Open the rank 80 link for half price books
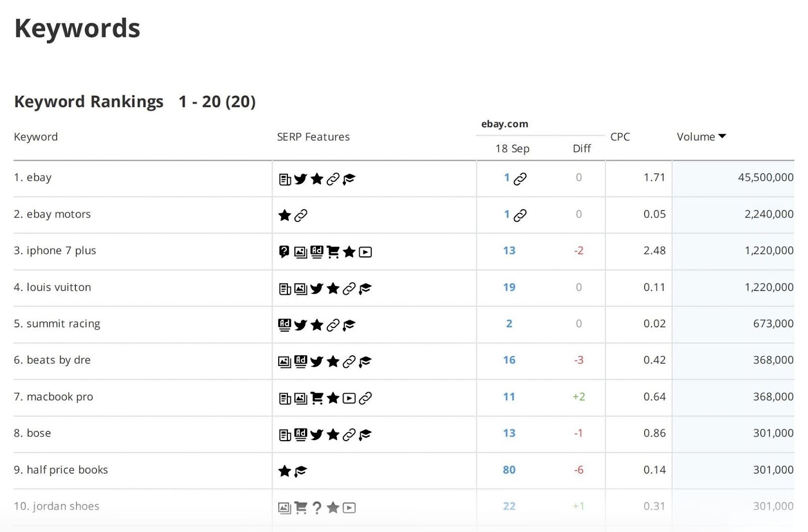 click(509, 470)
